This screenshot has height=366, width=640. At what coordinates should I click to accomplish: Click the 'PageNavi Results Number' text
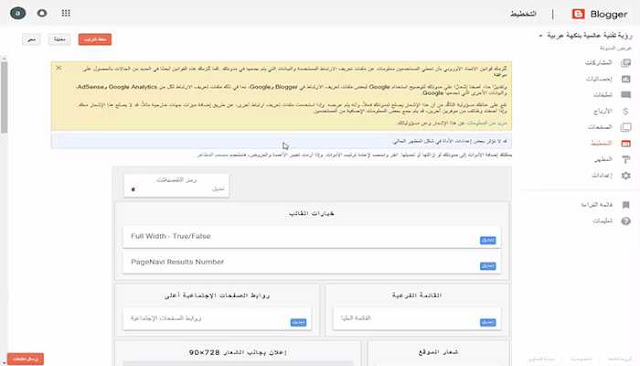click(x=177, y=262)
